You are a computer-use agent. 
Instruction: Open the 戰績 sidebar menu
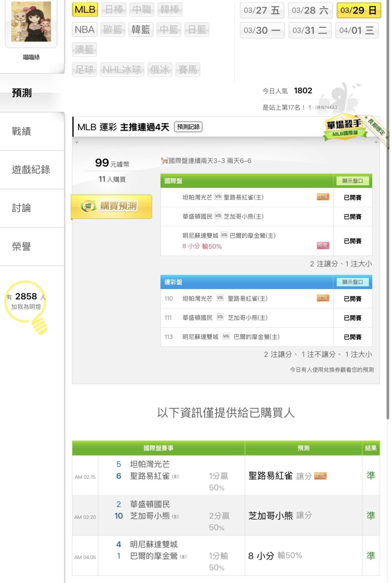pos(32,131)
